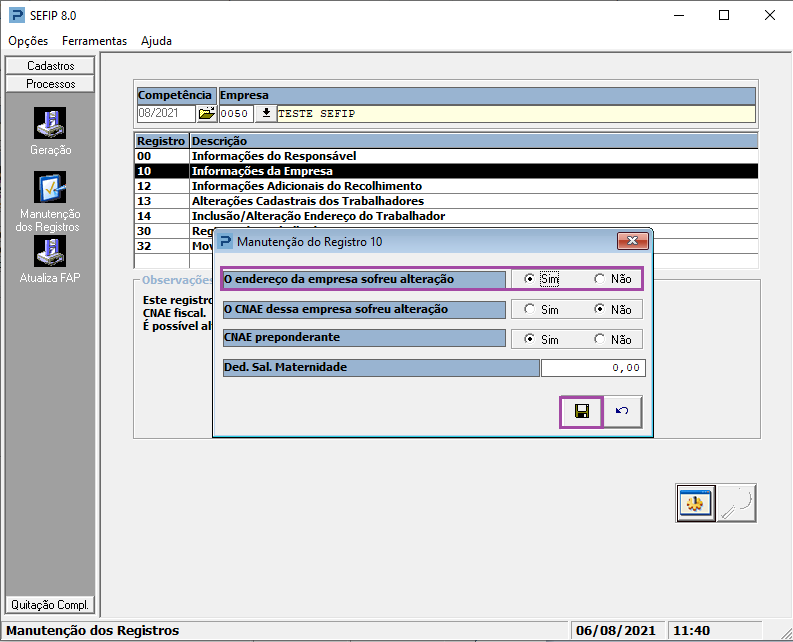Click the TESTE SEFIP company name field
Viewport: 793px width, 642px height.
coord(516,113)
